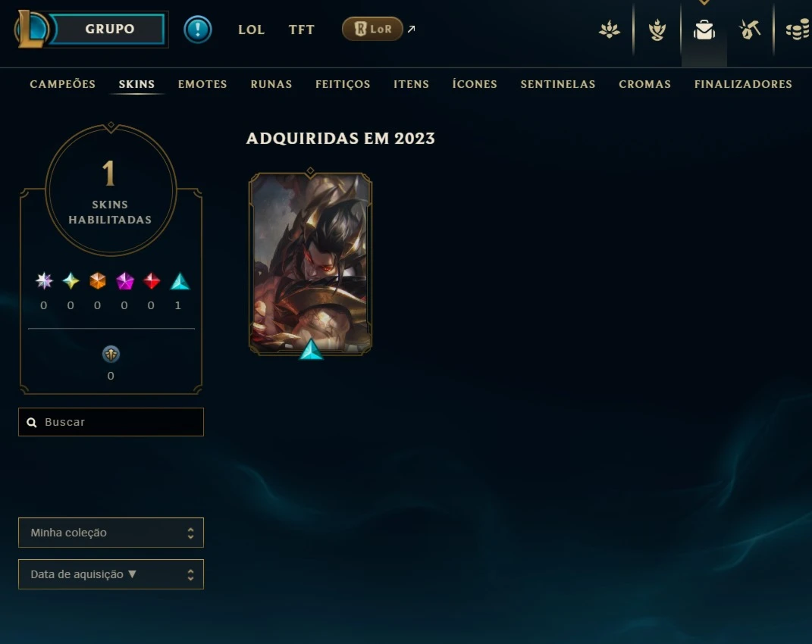Open the Loot hammer icon
Viewport: 812px width, 644px height.
[x=749, y=30]
